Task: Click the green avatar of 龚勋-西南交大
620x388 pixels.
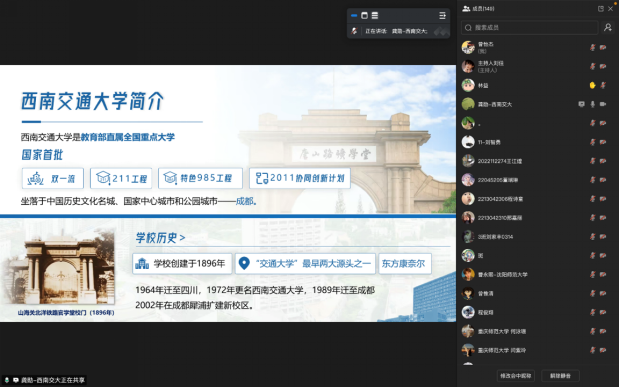Action: point(468,104)
